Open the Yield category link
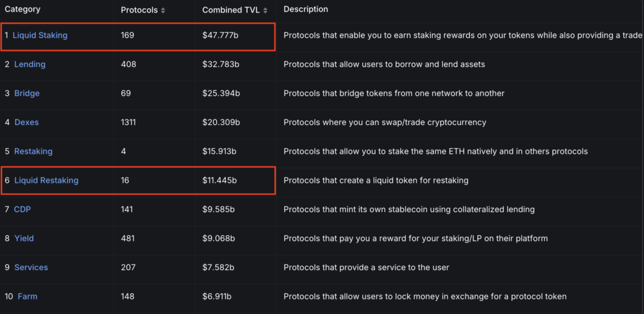 24,238
